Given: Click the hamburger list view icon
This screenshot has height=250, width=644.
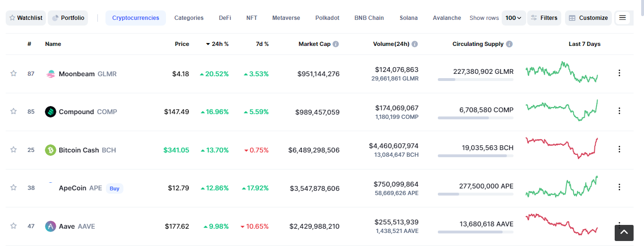Looking at the screenshot, I should point(623,18).
